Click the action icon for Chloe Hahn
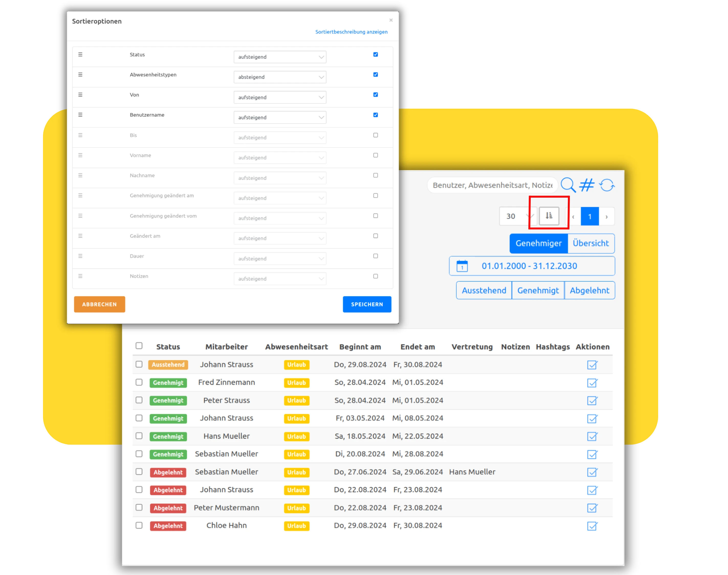The height and width of the screenshot is (575, 728). point(592,526)
